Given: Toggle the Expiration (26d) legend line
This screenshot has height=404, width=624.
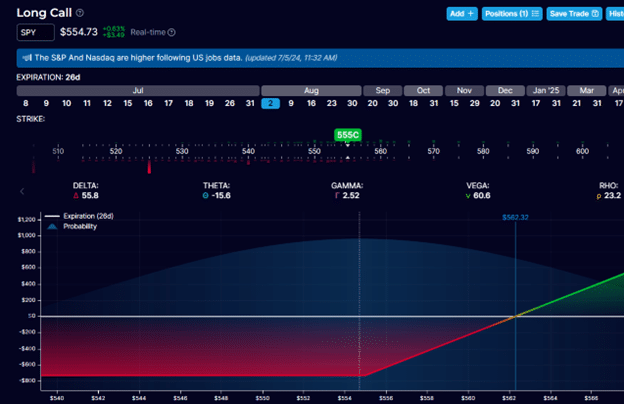Looking at the screenshot, I should tap(80, 217).
